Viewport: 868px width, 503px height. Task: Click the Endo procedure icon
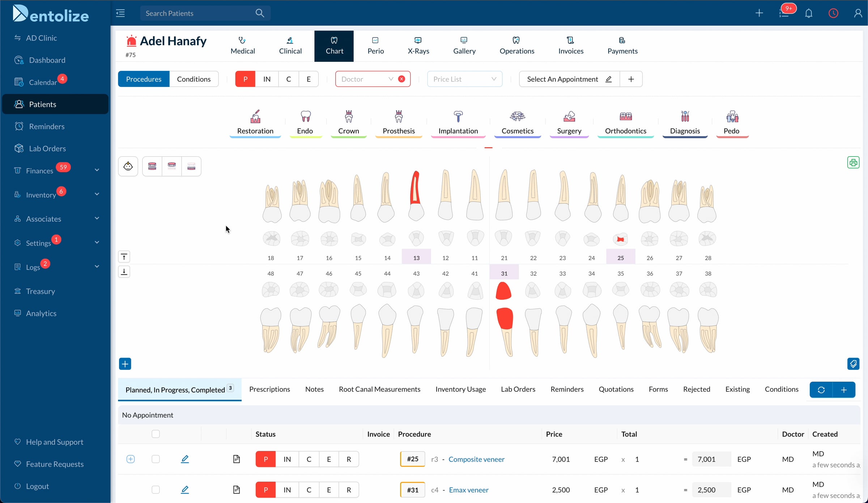(x=305, y=117)
